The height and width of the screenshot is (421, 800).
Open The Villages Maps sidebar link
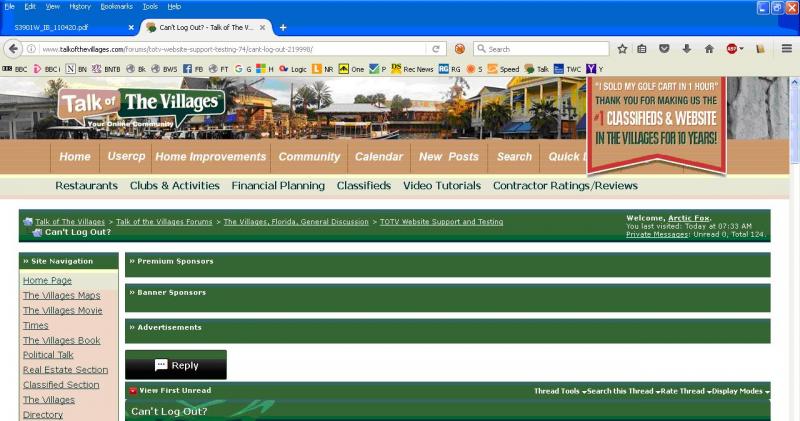pos(61,295)
